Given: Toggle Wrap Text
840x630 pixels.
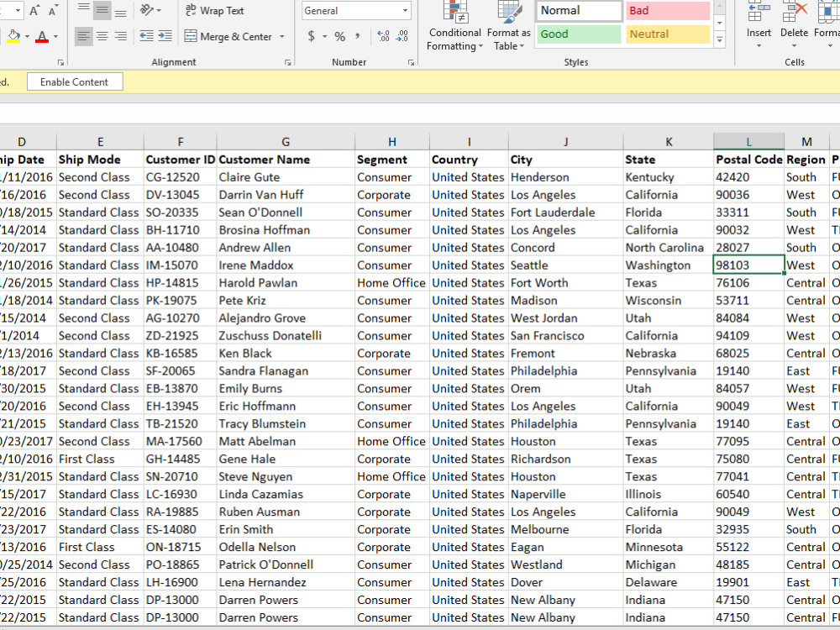Looking at the screenshot, I should [x=214, y=10].
